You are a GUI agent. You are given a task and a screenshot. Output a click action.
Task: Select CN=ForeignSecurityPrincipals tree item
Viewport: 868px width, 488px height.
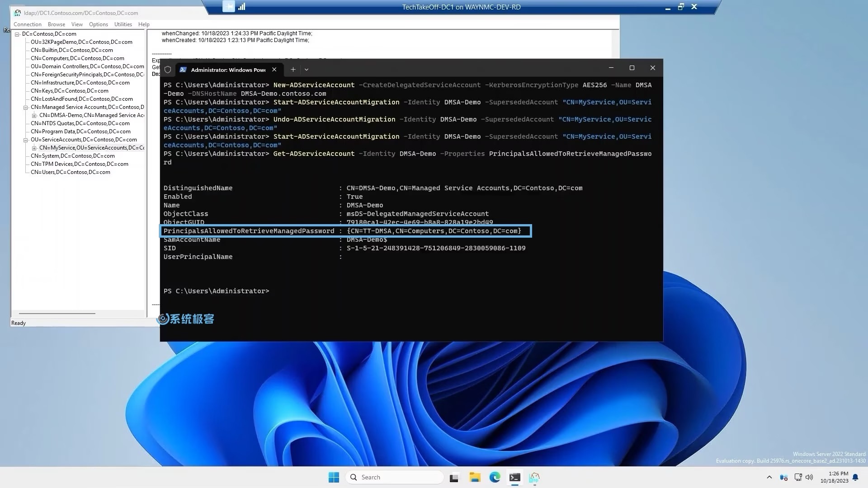[87, 75]
